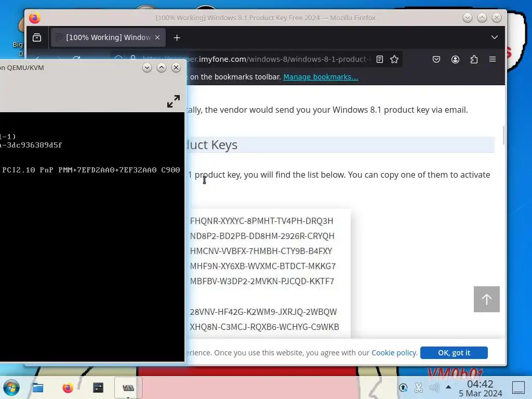
Task: Open Firefox hamburger application menu
Action: click(493, 59)
